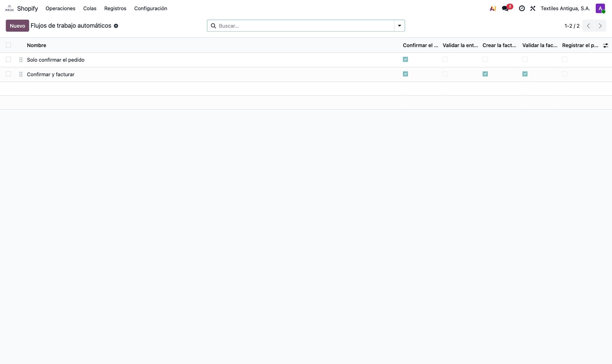The height and width of the screenshot is (364, 612).
Task: Click the Shopify app title
Action: click(x=27, y=9)
